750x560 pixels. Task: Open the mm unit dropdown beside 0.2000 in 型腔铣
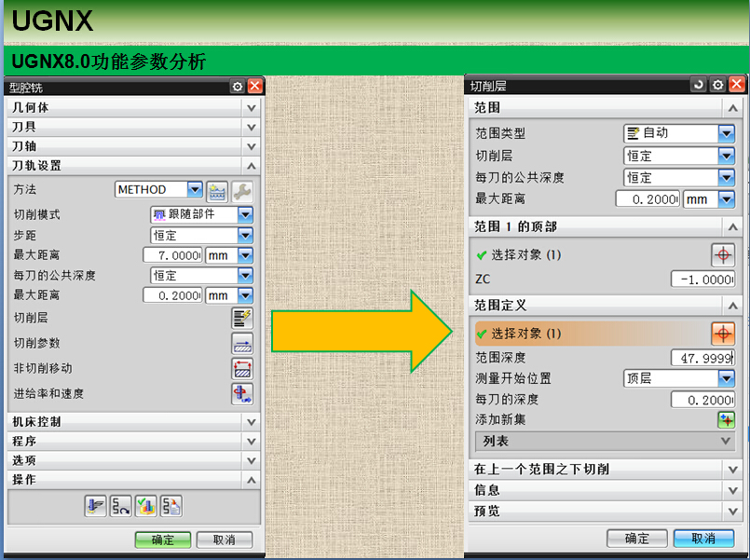[x=245, y=295]
